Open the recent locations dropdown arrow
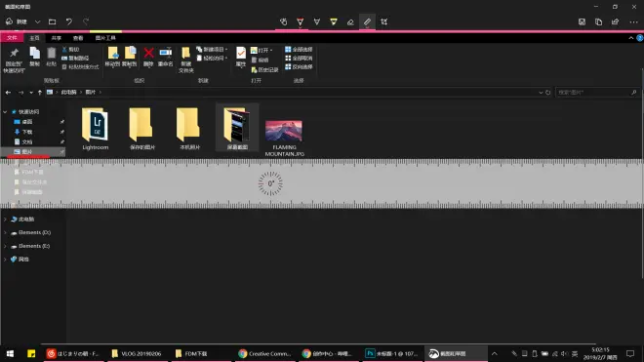This screenshot has width=644, height=362. pos(31,93)
